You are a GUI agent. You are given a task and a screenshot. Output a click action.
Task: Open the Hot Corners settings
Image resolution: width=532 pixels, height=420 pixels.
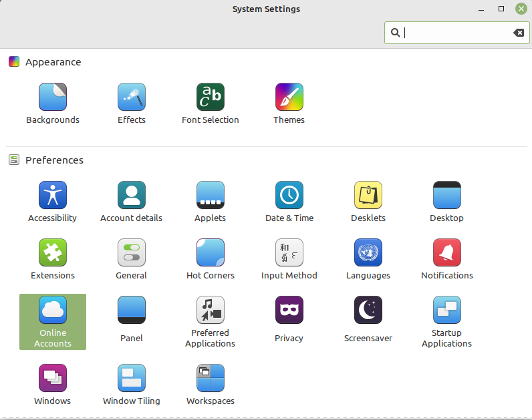(x=211, y=253)
